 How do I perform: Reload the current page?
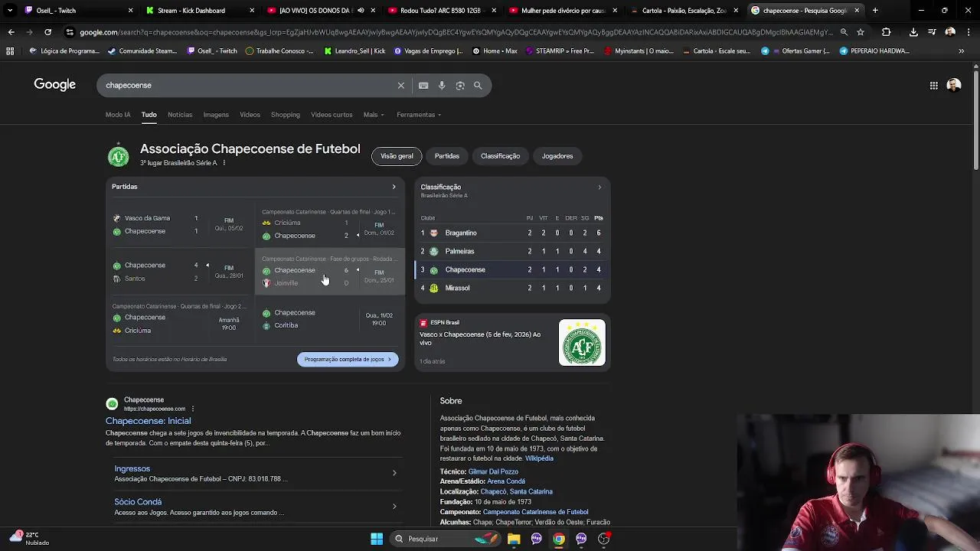coord(47,32)
